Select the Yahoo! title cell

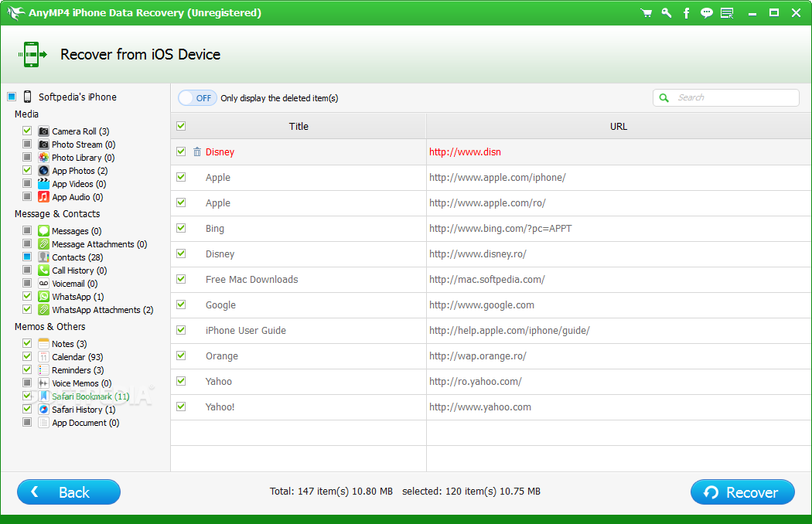(220, 407)
